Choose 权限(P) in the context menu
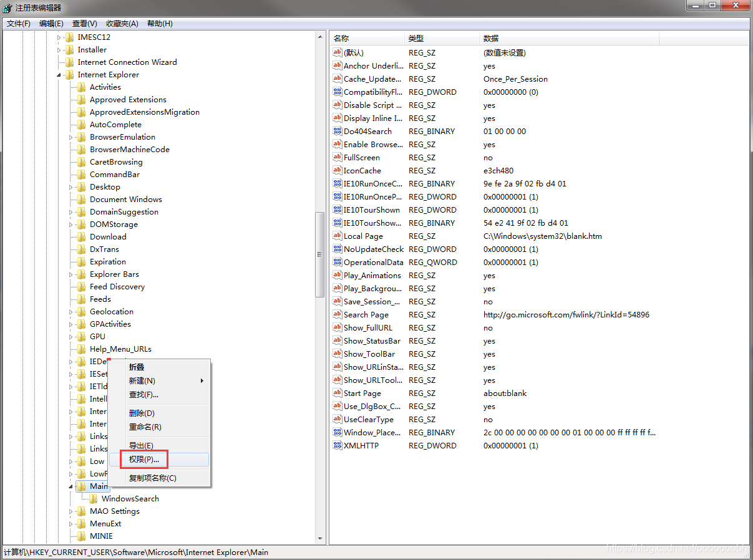753x560 pixels. [142, 459]
